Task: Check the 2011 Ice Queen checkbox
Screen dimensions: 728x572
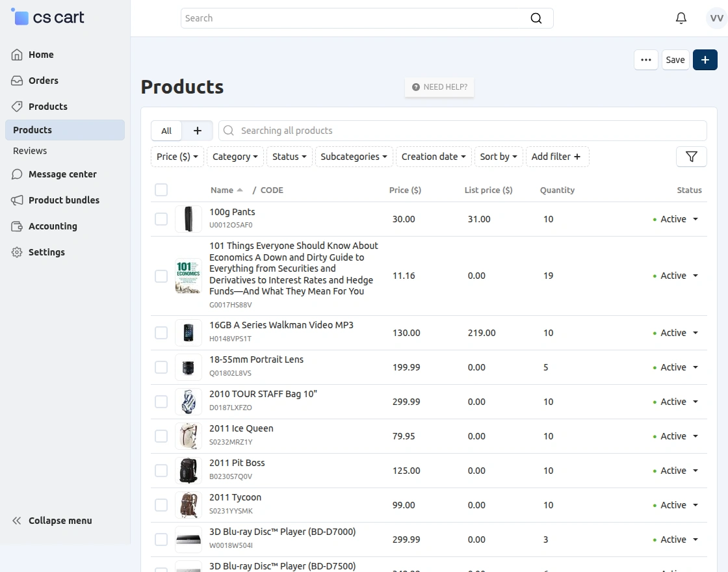Action: [161, 436]
